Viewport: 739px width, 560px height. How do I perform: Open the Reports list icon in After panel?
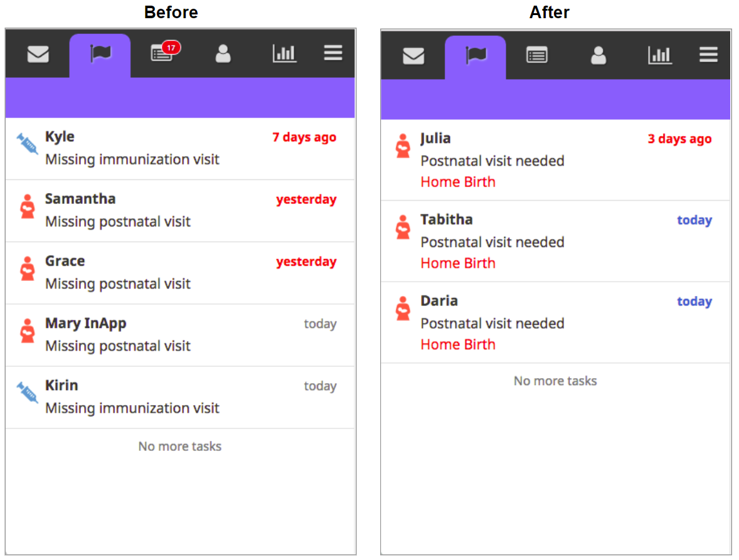537,56
